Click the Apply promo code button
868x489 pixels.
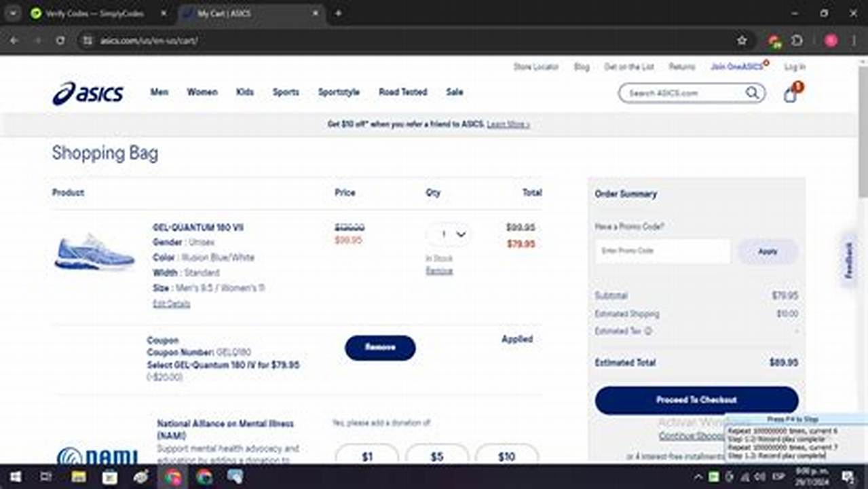click(766, 251)
